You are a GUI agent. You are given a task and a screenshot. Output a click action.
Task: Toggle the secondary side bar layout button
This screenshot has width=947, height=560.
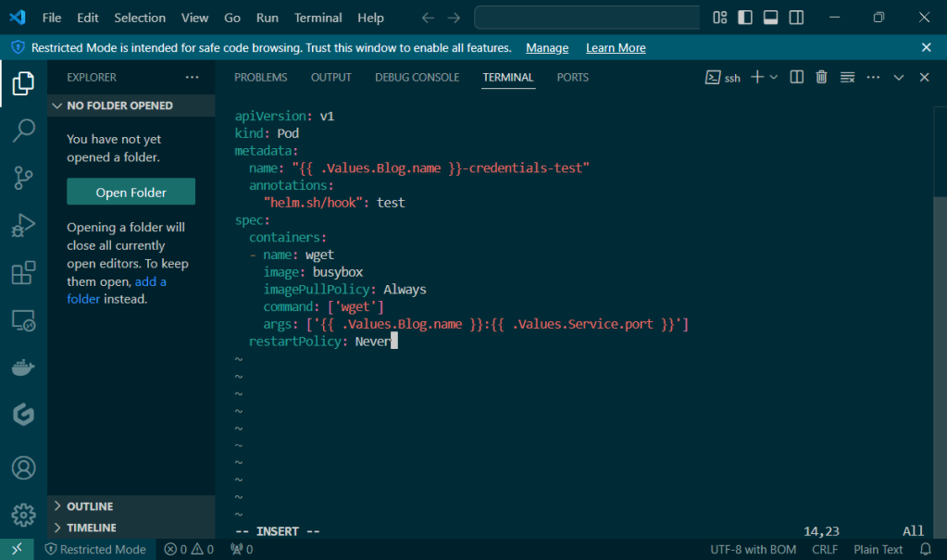click(795, 18)
